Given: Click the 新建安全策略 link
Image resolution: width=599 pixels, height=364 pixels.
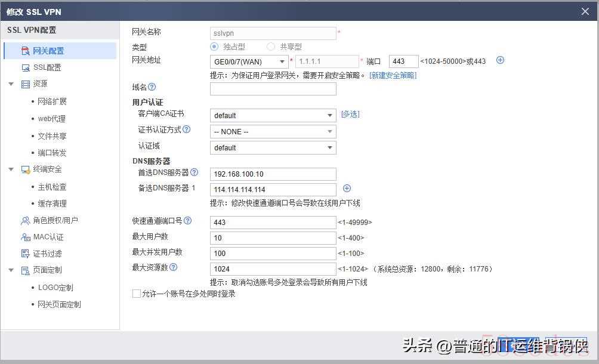Looking at the screenshot, I should click(393, 75).
